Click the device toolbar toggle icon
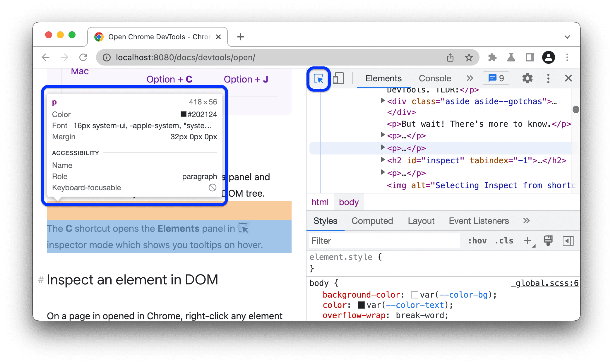The width and height of the screenshot is (613, 364). pos(338,78)
